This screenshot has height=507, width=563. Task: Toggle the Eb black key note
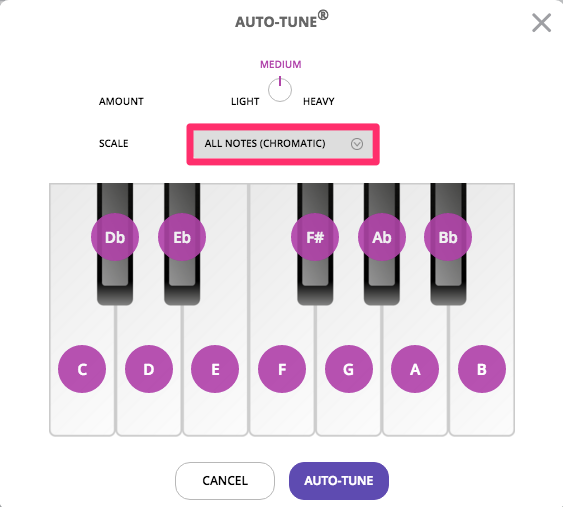coord(182,237)
